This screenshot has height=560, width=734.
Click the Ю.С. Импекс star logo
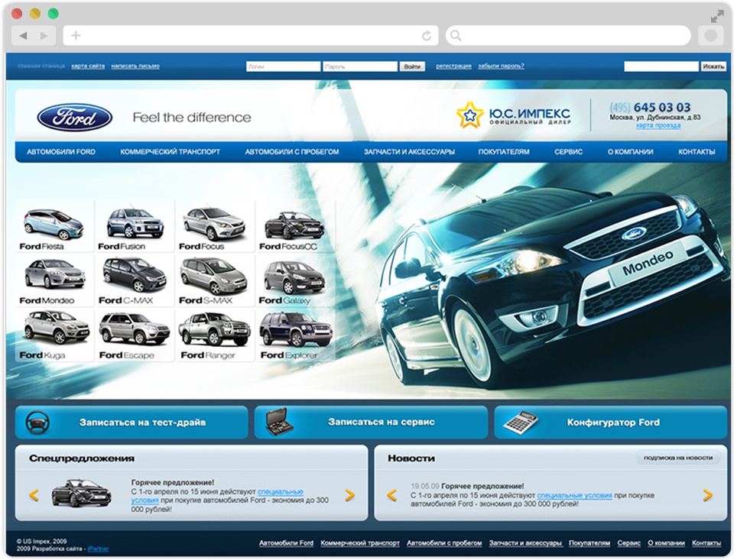[469, 115]
